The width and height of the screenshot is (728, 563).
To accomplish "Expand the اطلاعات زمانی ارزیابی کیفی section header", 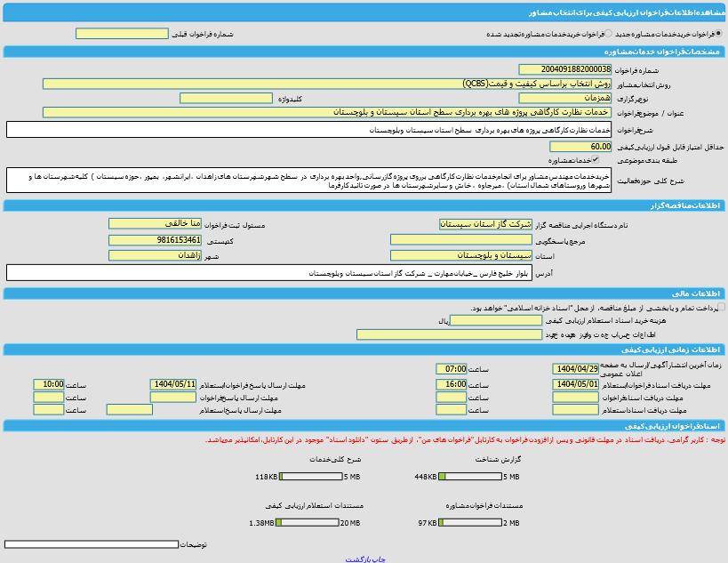I will 364,348.
